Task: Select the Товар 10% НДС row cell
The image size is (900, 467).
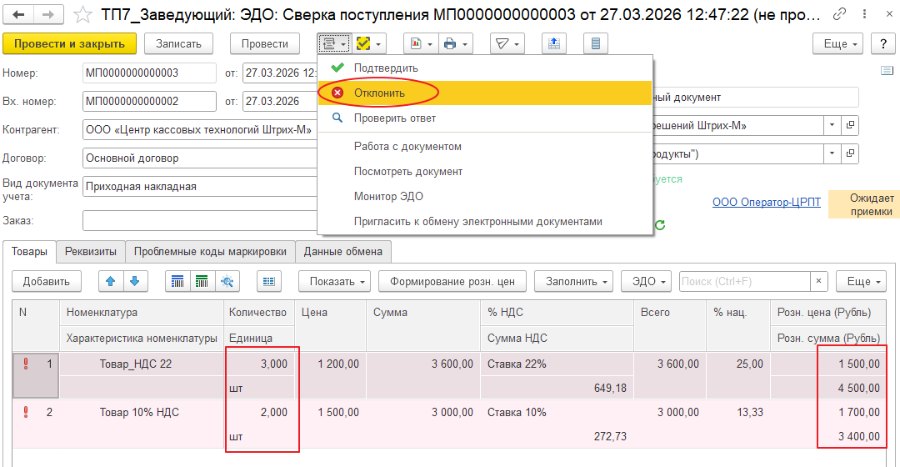Action: [x=141, y=412]
